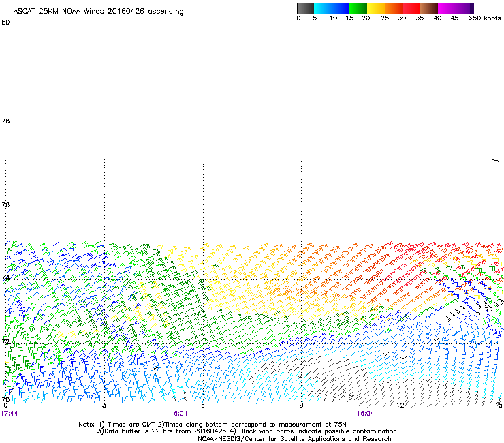
Task: Click the latitude label '80'
Action: pos(5,22)
